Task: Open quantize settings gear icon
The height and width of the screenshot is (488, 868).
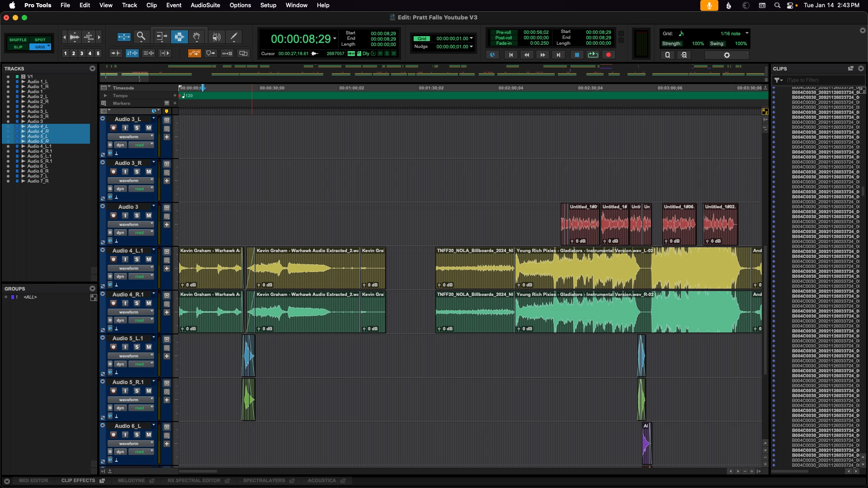Action: point(726,55)
